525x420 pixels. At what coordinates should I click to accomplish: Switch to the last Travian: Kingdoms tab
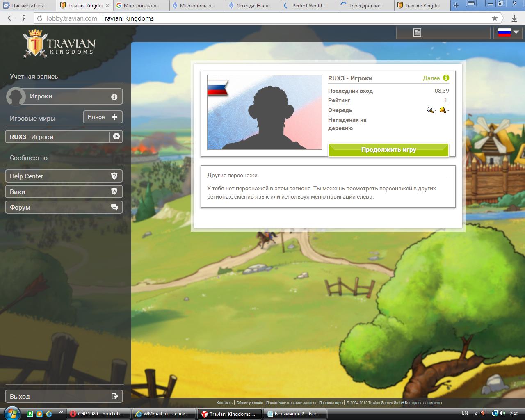422,6
